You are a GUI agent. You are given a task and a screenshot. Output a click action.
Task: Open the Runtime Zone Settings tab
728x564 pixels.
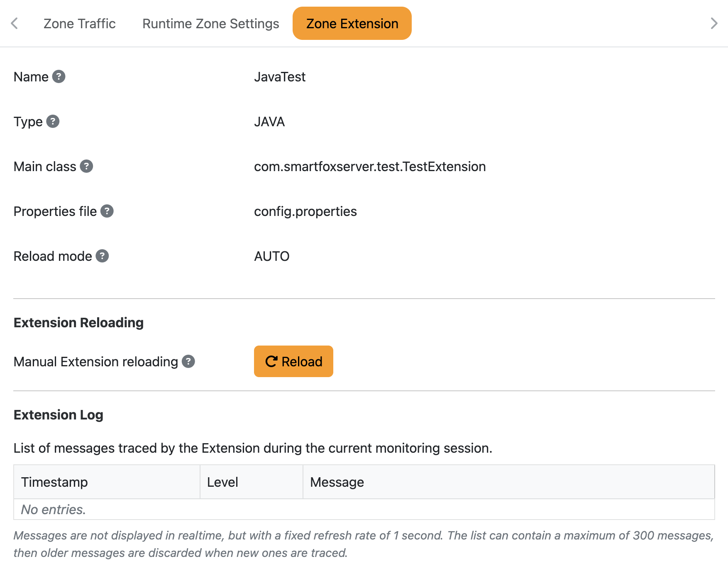click(x=210, y=23)
